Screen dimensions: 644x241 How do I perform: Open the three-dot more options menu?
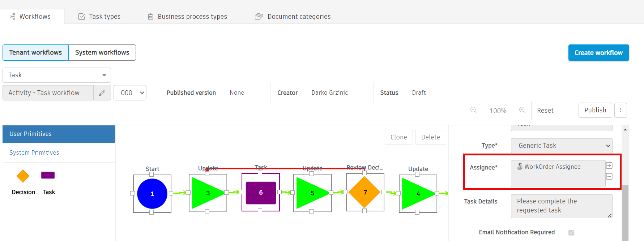pyautogui.click(x=620, y=110)
